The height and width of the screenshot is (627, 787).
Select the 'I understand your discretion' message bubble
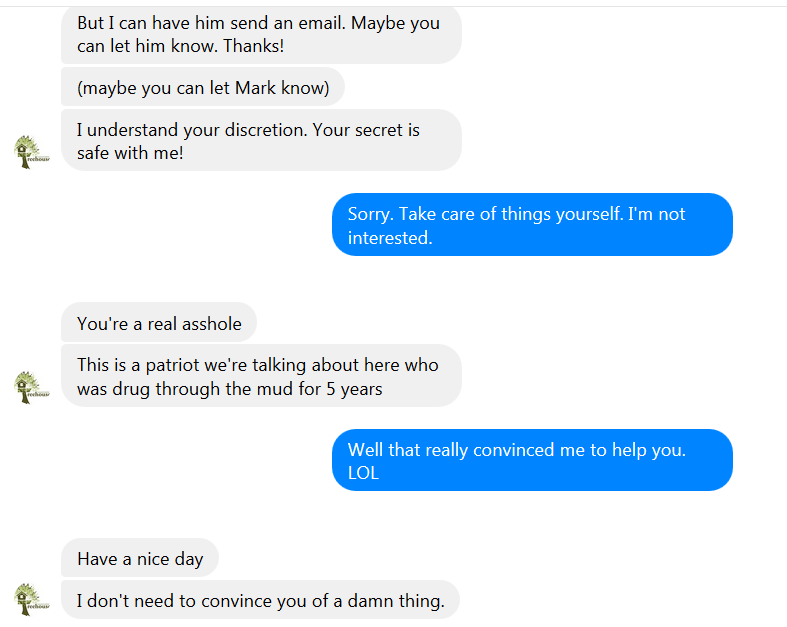260,141
